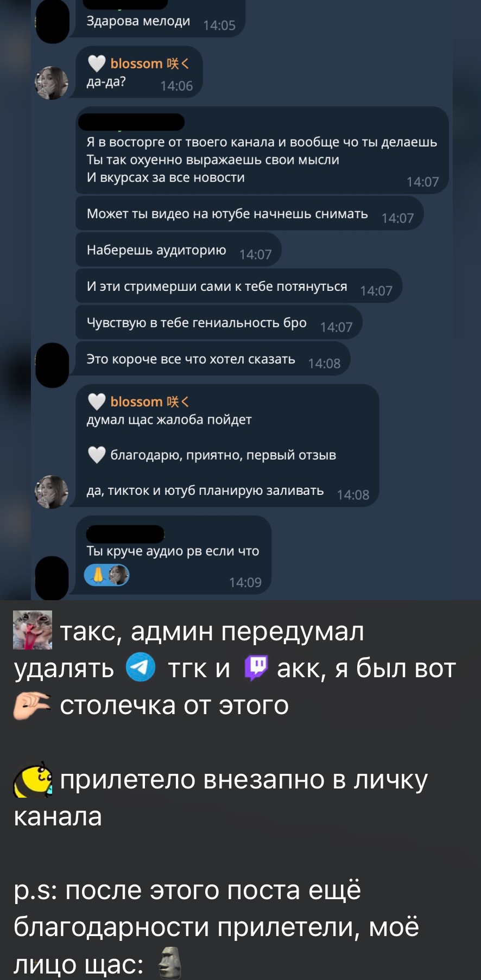The width and height of the screenshot is (481, 980).
Task: Select the 'Чувствую в тебе гениальность бро' message
Action: (219, 323)
